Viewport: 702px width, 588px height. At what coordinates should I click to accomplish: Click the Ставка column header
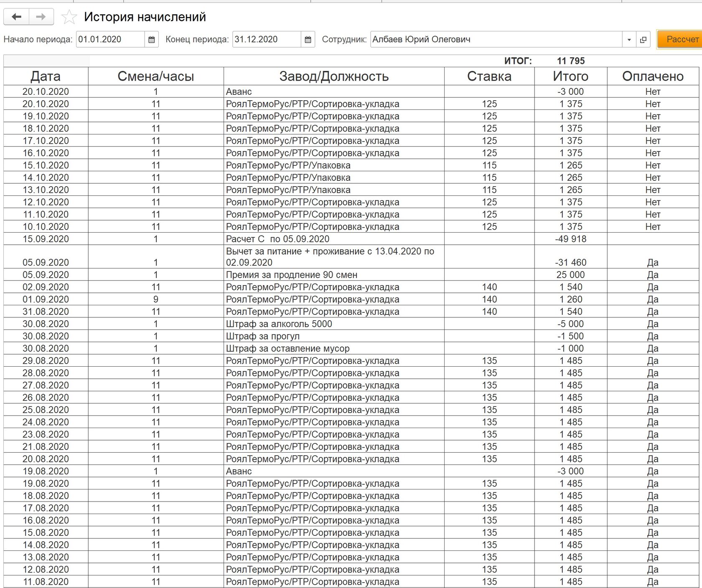pyautogui.click(x=489, y=76)
